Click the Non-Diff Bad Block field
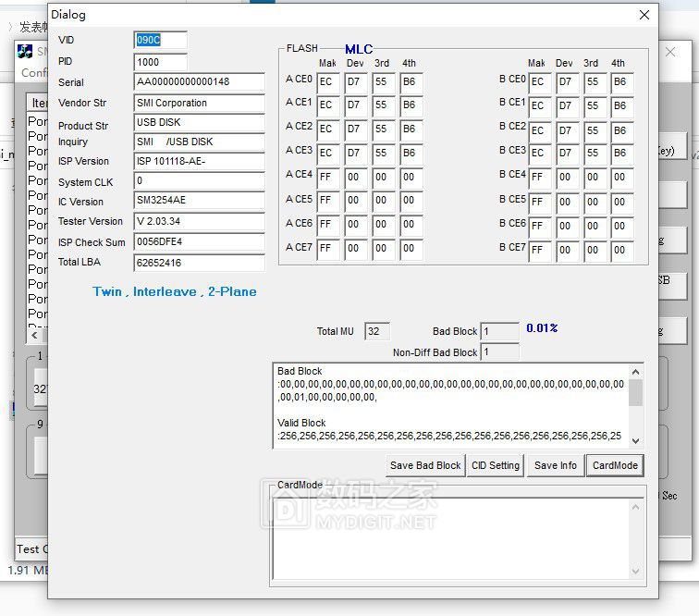Screen dimensions: 699x616 point(499,352)
